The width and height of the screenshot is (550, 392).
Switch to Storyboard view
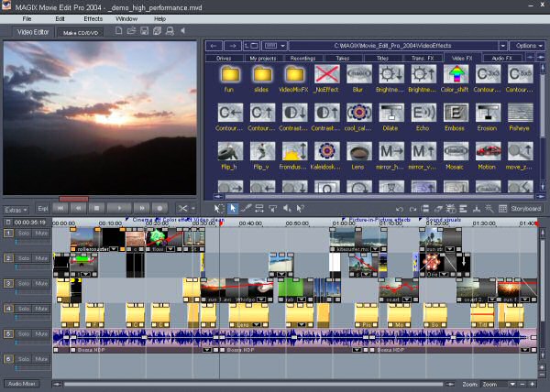pos(526,209)
